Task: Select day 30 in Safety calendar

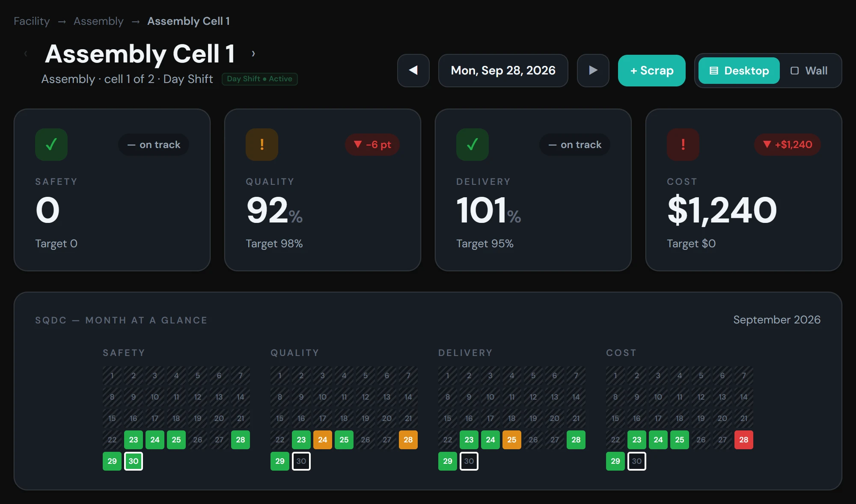Action: [x=134, y=461]
